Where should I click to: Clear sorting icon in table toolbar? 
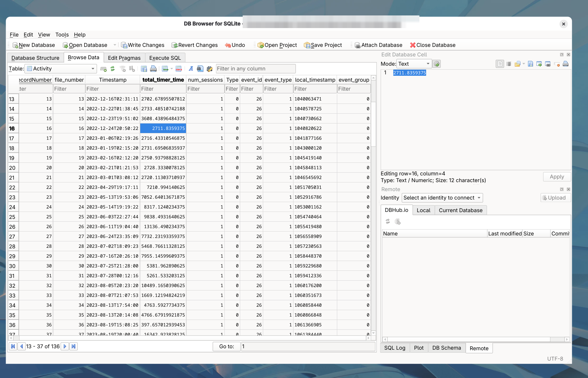132,68
